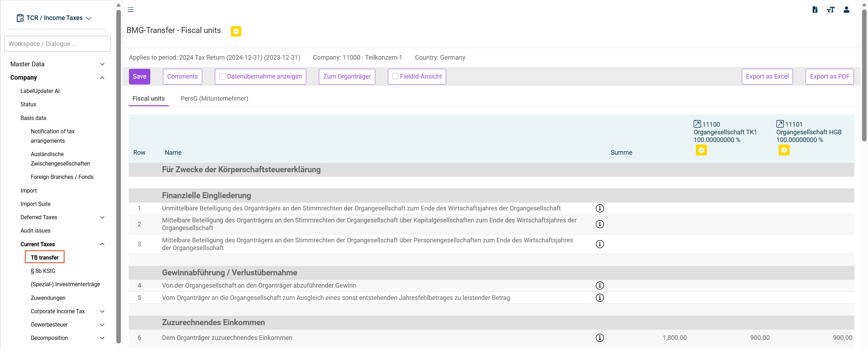
Task: Click Export as PDF button
Action: [x=829, y=76]
